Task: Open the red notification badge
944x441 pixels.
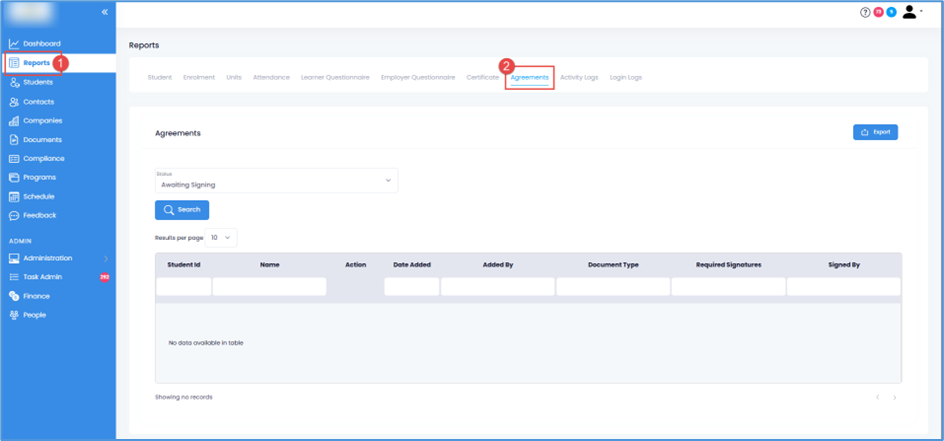Action: (878, 12)
